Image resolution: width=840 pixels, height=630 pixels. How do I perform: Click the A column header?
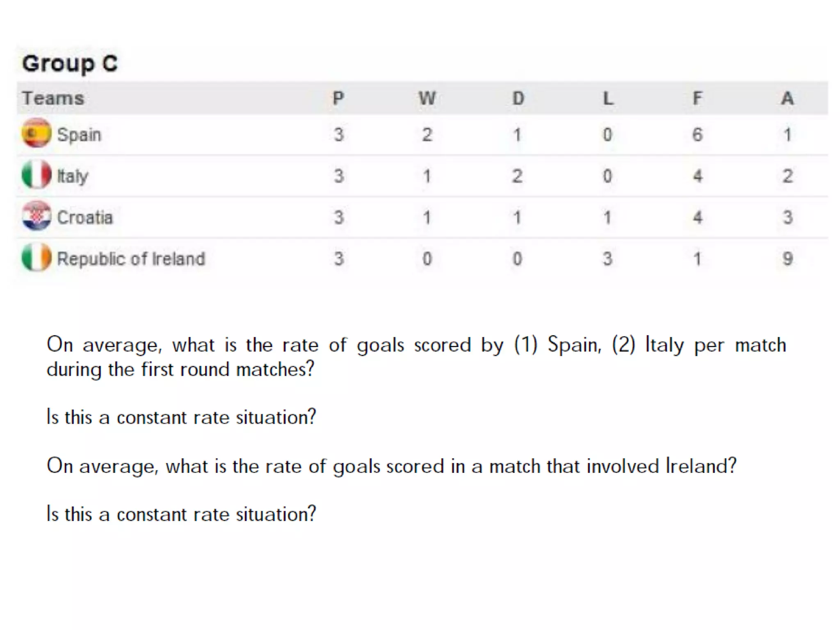[x=787, y=98]
